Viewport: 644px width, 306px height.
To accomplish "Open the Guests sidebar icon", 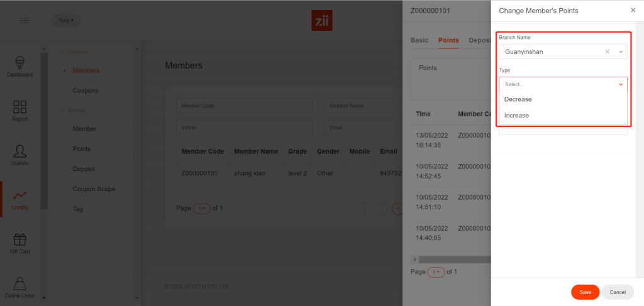I will pyautogui.click(x=19, y=155).
